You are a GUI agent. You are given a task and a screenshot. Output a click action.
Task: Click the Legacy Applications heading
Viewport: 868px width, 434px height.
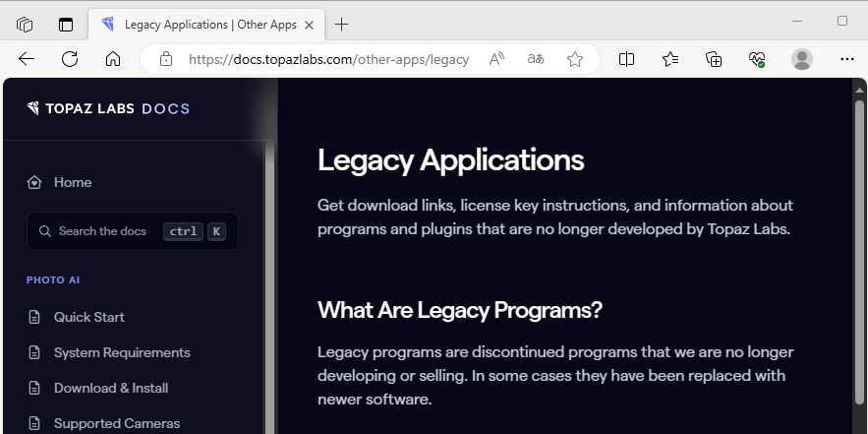tap(450, 160)
